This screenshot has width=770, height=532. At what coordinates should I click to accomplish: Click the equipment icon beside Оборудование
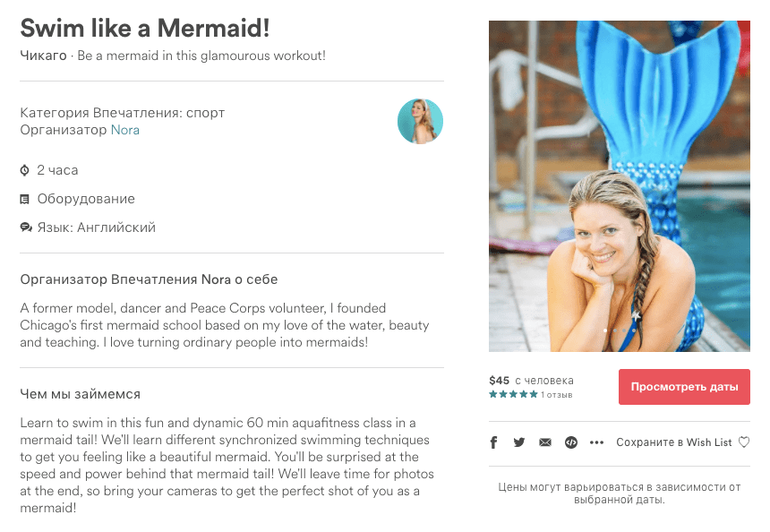(25, 199)
